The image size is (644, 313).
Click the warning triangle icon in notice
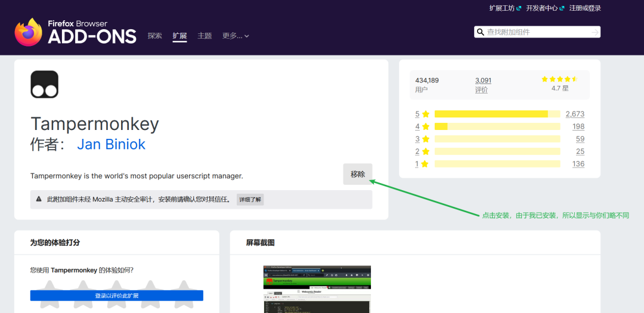(x=39, y=199)
